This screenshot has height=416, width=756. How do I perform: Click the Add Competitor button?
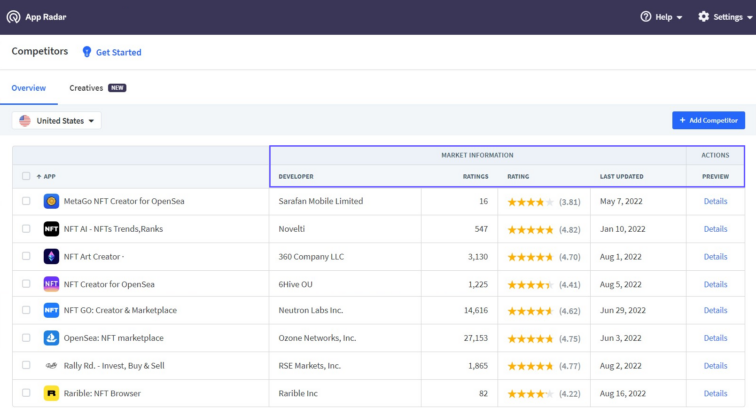pos(708,120)
